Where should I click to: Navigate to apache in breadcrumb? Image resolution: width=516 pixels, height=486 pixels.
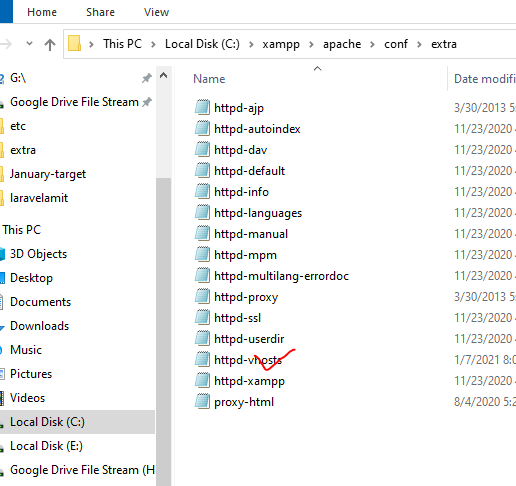click(342, 44)
